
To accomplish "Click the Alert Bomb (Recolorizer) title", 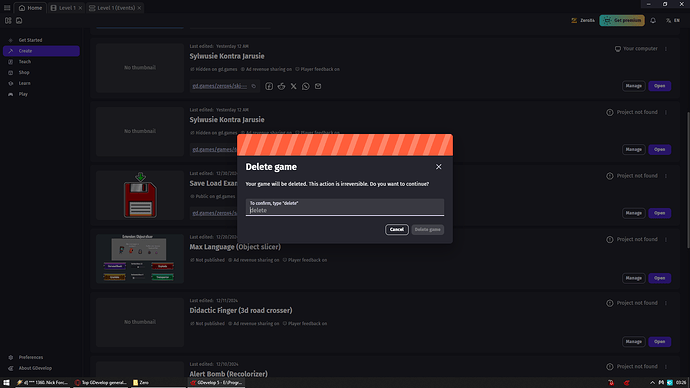I will [x=228, y=374].
